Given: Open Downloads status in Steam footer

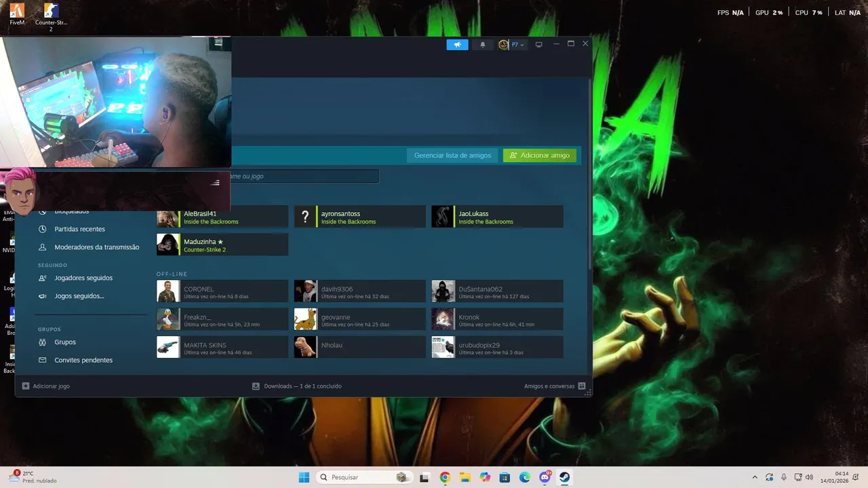Looking at the screenshot, I should coord(297,386).
